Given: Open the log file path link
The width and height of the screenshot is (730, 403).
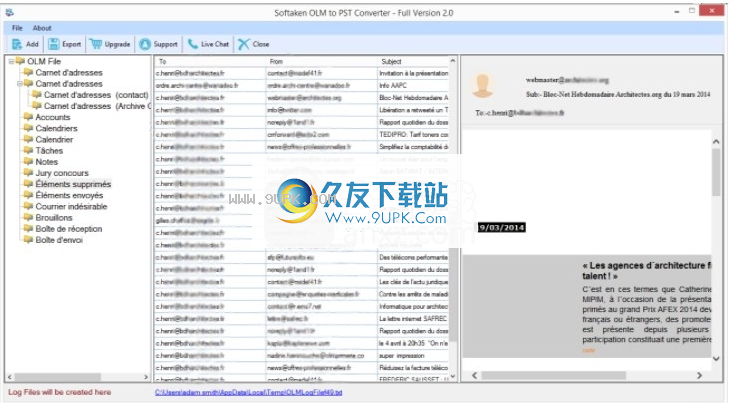Looking at the screenshot, I should coord(249,393).
